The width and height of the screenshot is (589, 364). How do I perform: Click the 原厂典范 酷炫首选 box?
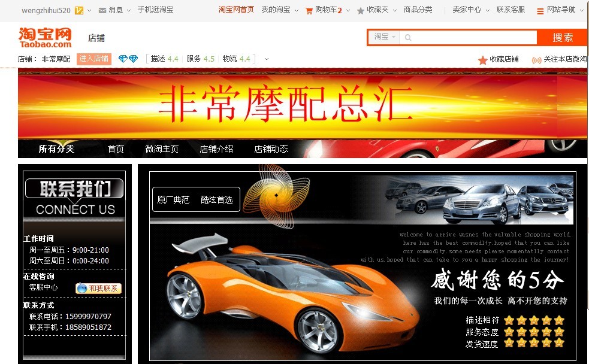pos(196,199)
